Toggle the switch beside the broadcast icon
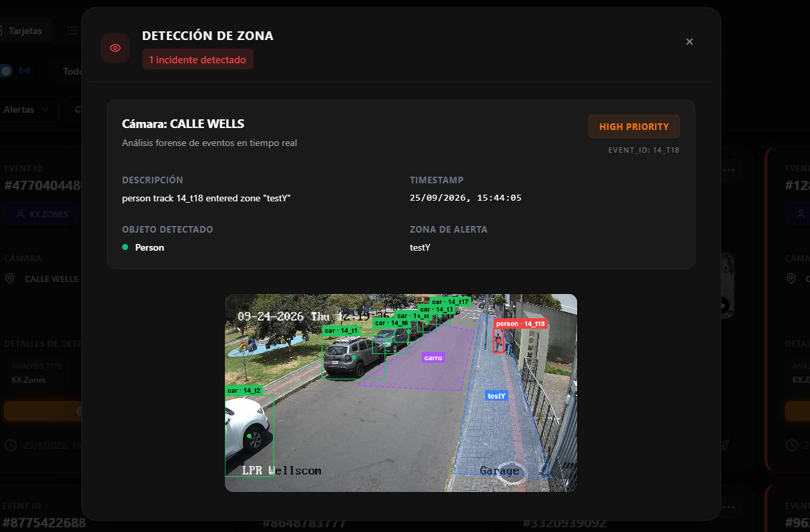The width and height of the screenshot is (810, 532). (6, 71)
